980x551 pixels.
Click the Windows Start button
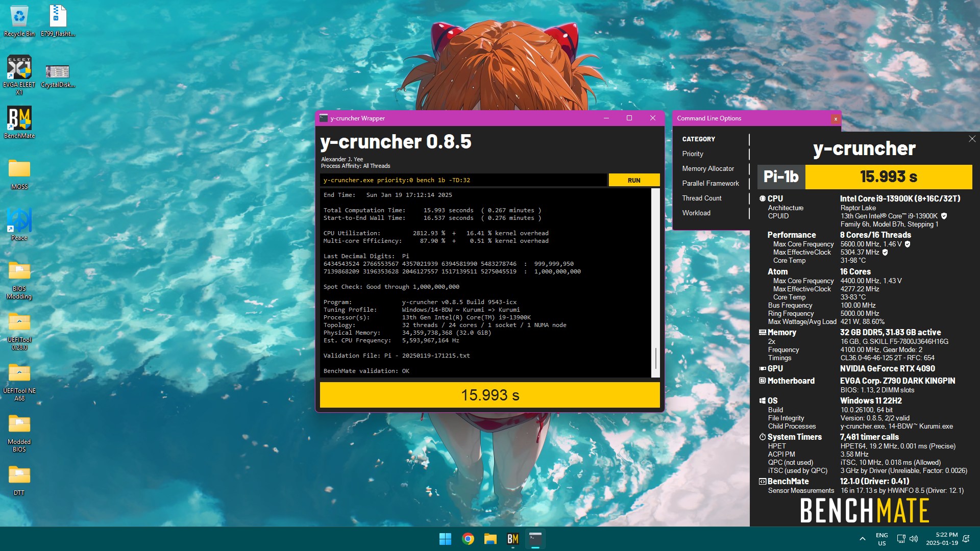point(445,539)
